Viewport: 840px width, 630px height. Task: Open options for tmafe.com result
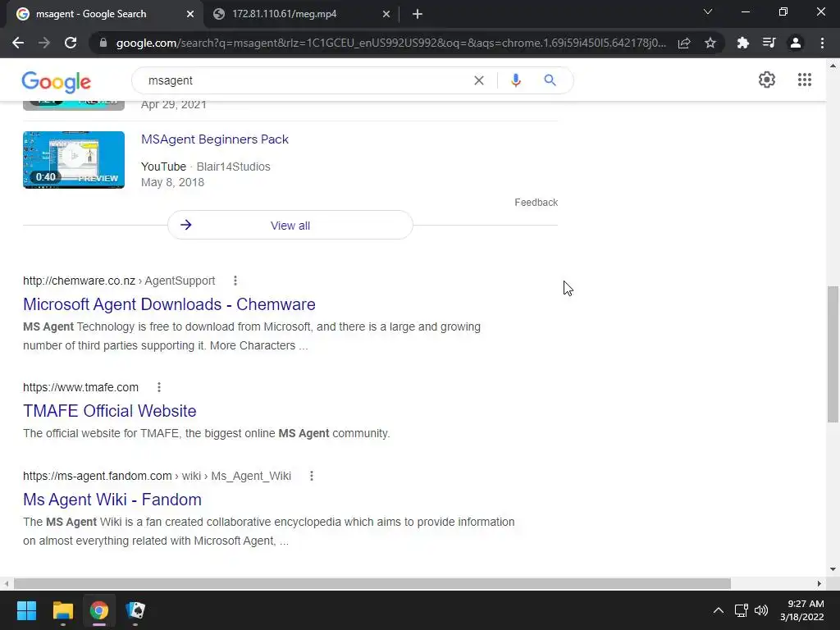click(x=159, y=387)
